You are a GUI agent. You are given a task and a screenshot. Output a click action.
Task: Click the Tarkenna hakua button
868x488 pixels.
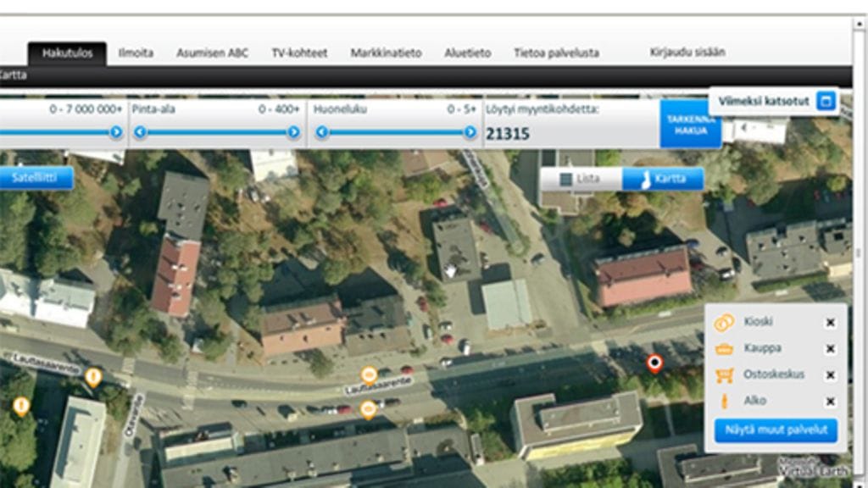click(x=690, y=125)
